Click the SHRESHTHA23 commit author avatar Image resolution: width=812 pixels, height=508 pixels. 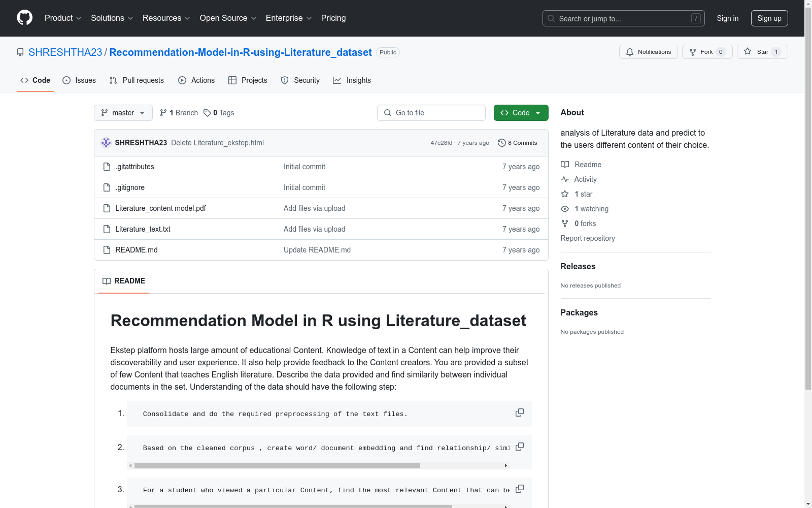pos(106,143)
